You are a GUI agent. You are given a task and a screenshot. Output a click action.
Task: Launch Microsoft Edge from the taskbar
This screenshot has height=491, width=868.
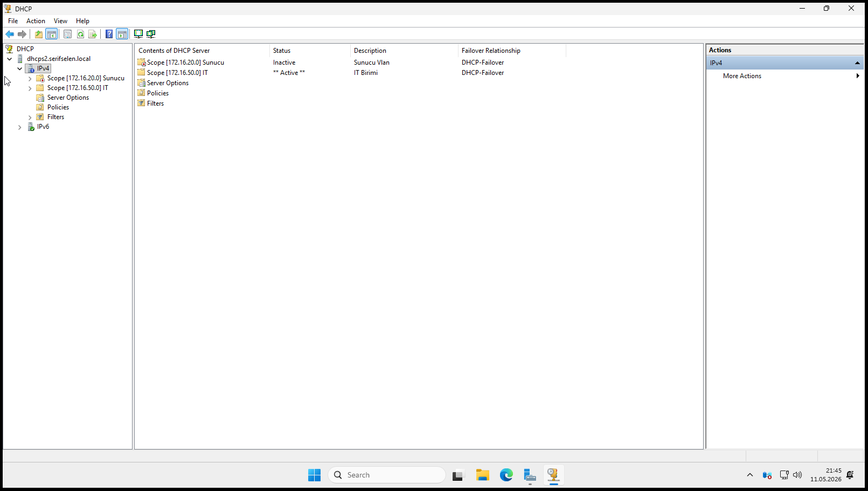tap(506, 475)
